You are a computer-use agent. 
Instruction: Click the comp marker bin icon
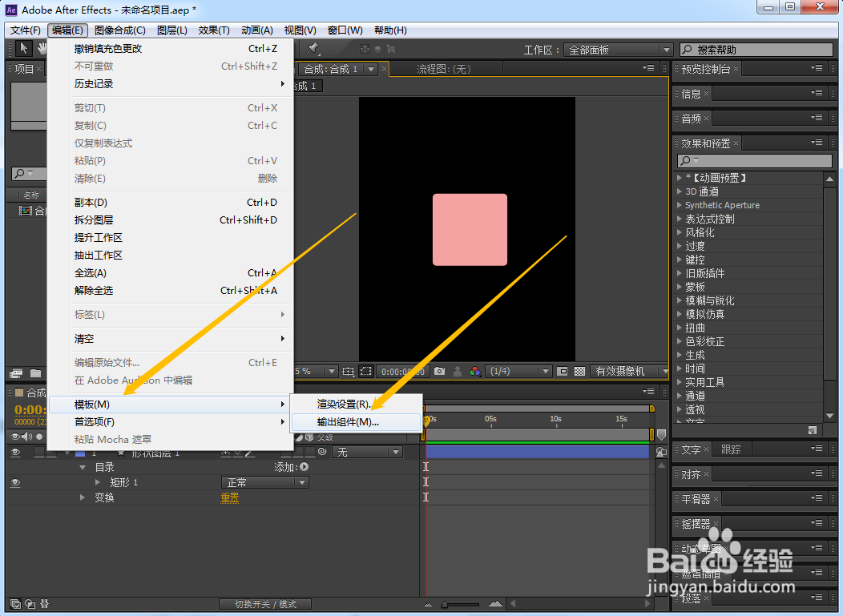point(661,434)
